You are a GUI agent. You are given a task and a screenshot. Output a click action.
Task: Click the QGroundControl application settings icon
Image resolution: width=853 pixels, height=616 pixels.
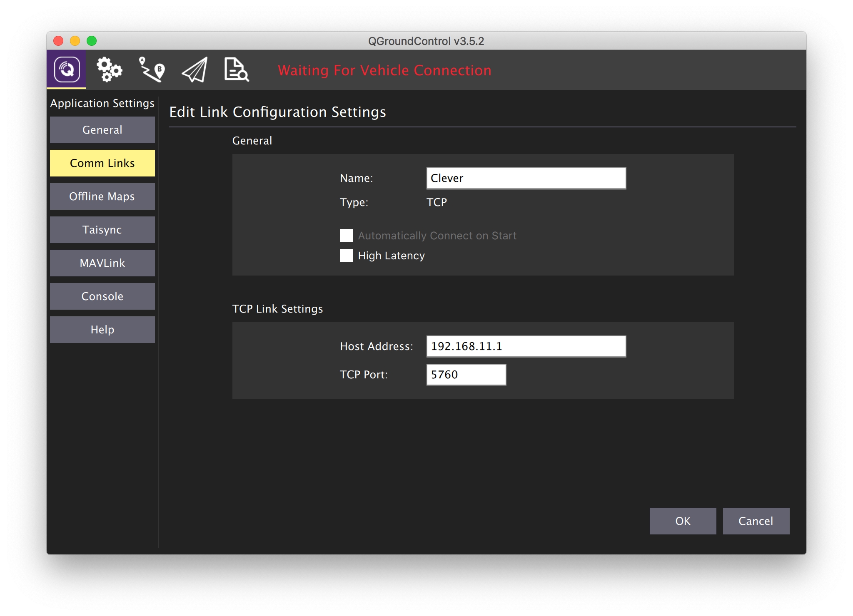tap(67, 70)
